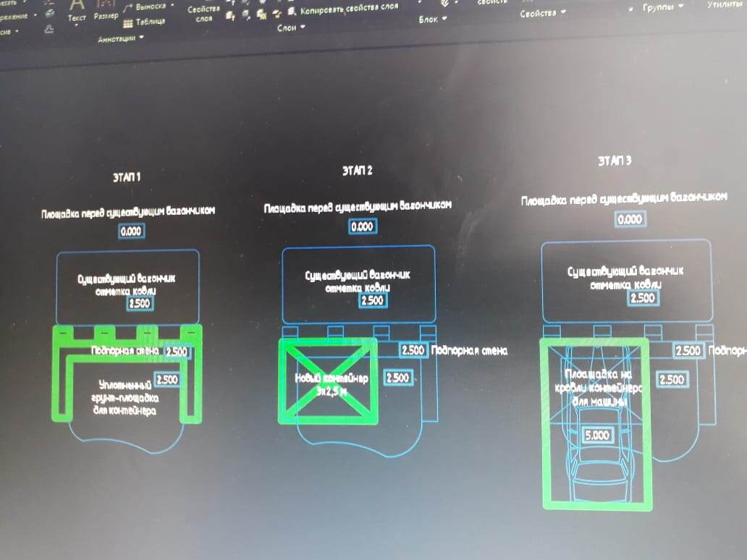This screenshot has width=747, height=560.
Task: Click the Выноска label
Action: pos(151,7)
